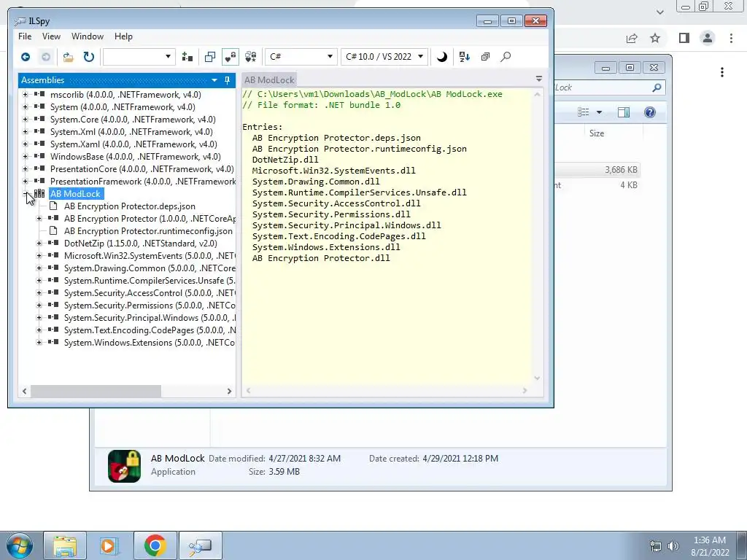The width and height of the screenshot is (747, 560).
Task: Open Chrome from the taskbar
Action: pos(155,545)
